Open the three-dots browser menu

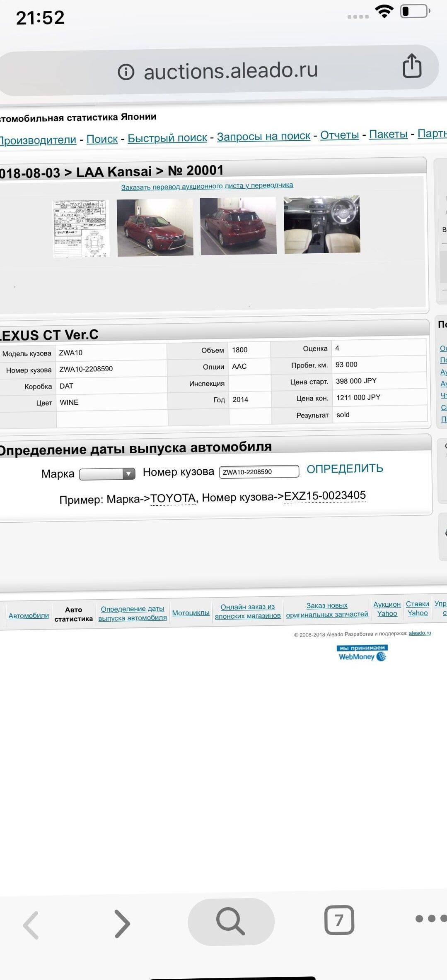[431, 918]
